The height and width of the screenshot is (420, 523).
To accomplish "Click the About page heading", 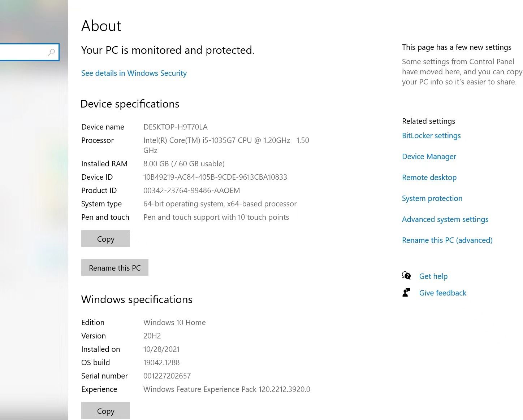I will point(101,26).
